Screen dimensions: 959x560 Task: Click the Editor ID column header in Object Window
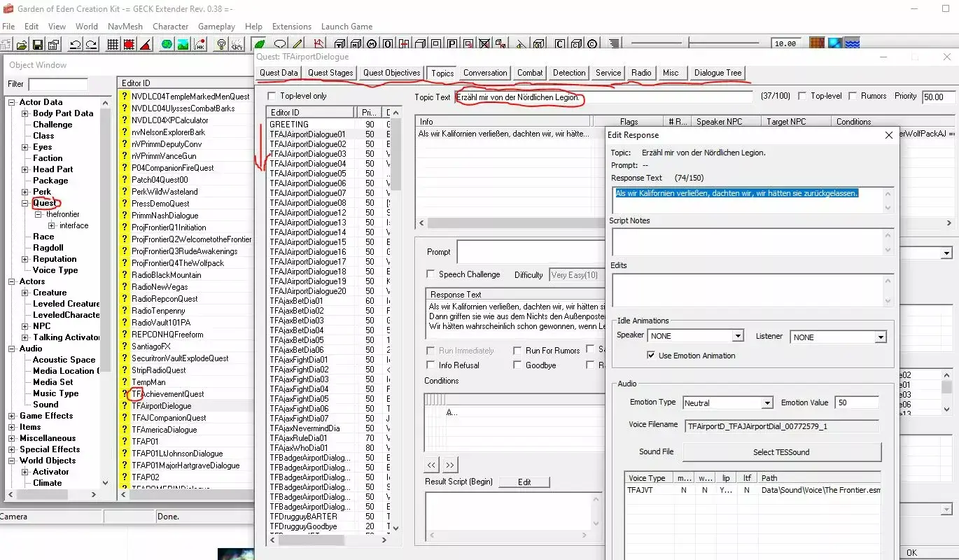(185, 83)
